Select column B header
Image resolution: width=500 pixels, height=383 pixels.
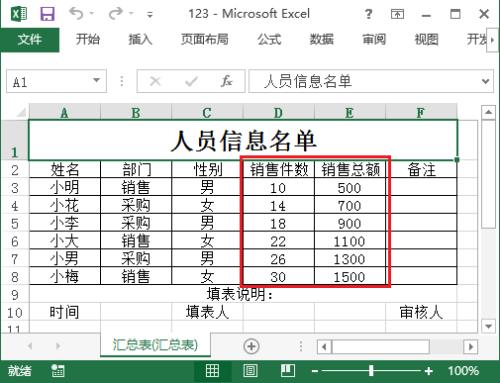pos(136,113)
